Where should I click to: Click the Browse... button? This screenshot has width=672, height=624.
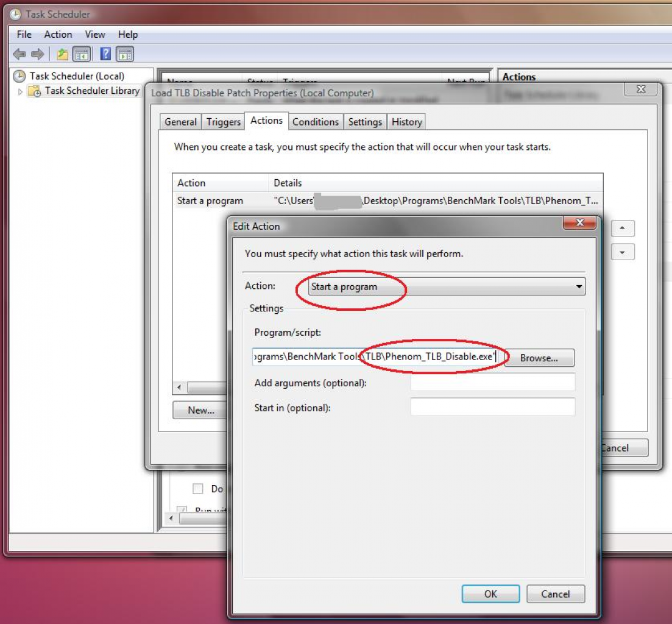point(539,358)
